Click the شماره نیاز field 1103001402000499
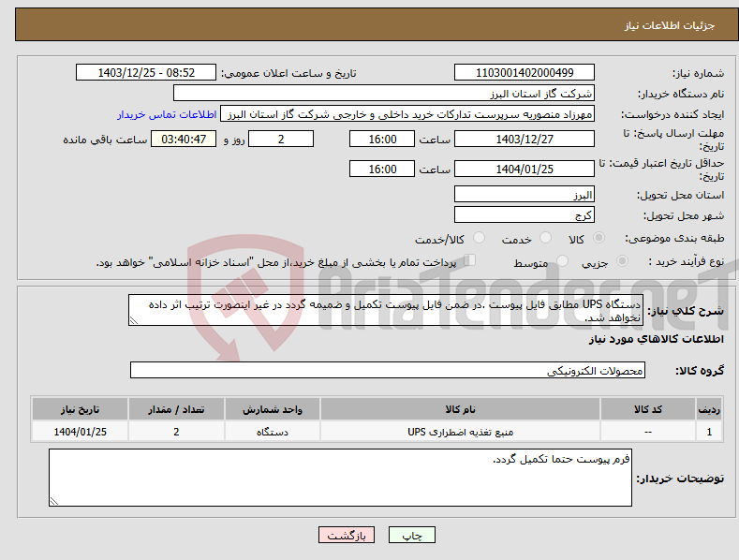This screenshot has width=739, height=560. (x=525, y=73)
